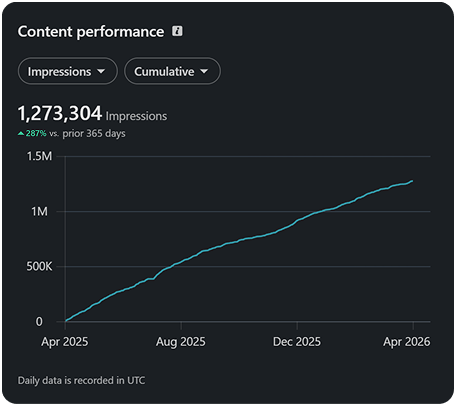Click the 500K y-axis label
The height and width of the screenshot is (406, 456).
pyautogui.click(x=39, y=267)
